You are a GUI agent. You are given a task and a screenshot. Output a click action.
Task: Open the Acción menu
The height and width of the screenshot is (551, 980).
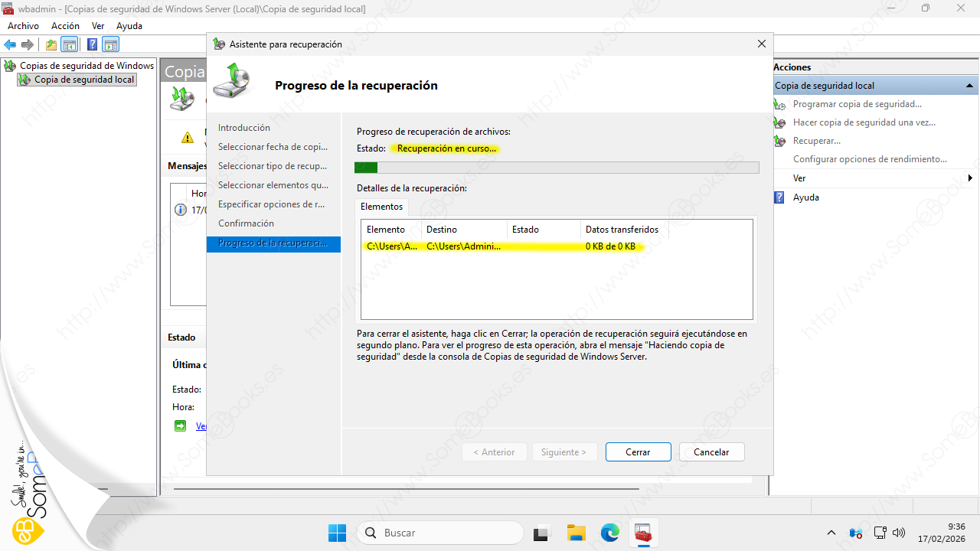65,26
